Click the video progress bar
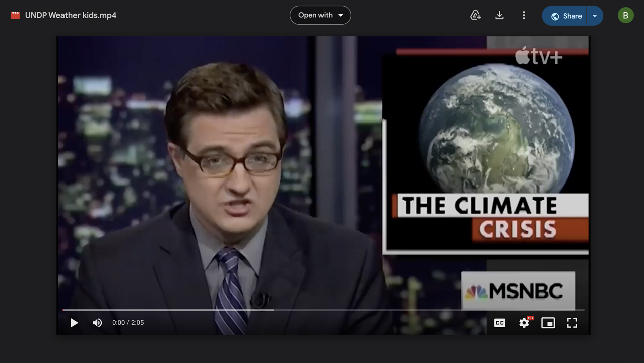This screenshot has width=644, height=363. coord(324,310)
